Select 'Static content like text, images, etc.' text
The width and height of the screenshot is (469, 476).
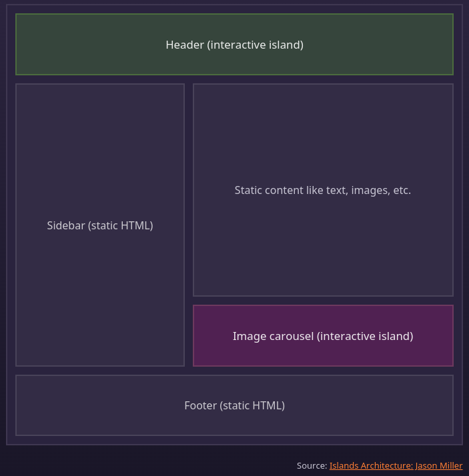(x=323, y=191)
